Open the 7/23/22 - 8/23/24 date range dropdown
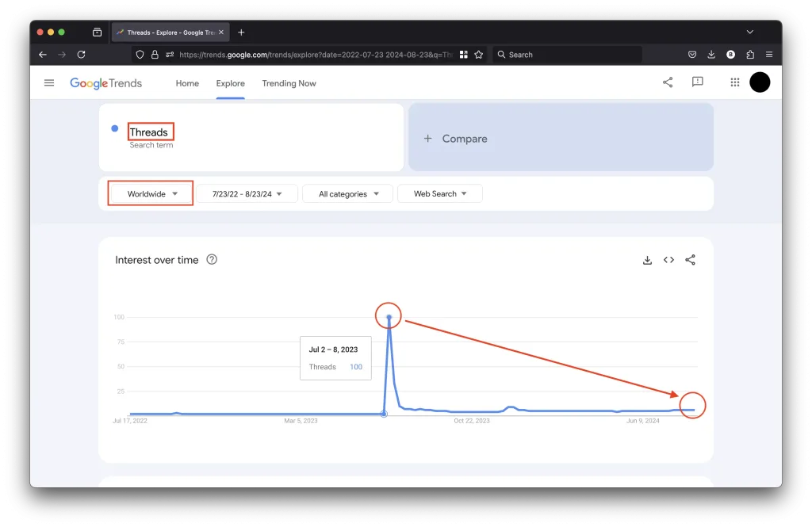Screen dimensions: 812x527 point(247,193)
